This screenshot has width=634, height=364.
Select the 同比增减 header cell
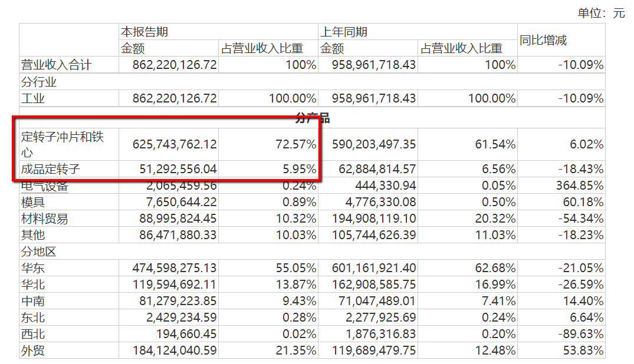[x=543, y=40]
